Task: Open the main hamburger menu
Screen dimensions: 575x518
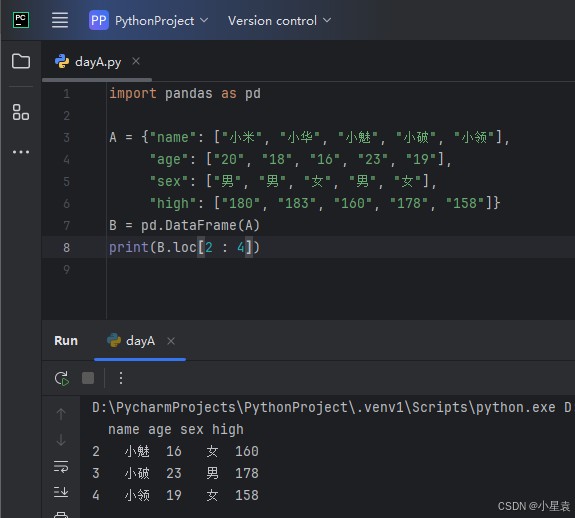Action: coord(60,20)
